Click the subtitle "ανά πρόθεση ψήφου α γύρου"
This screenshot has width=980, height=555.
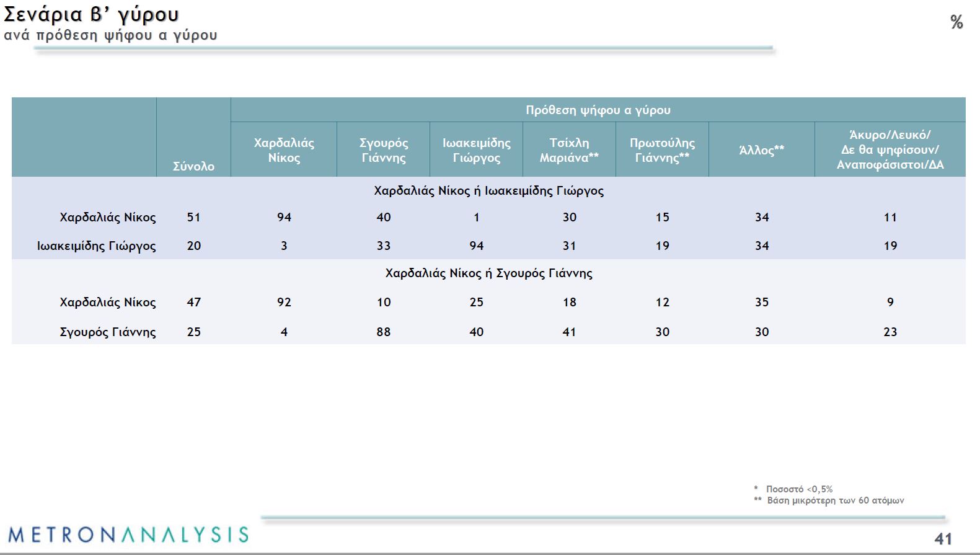110,35
